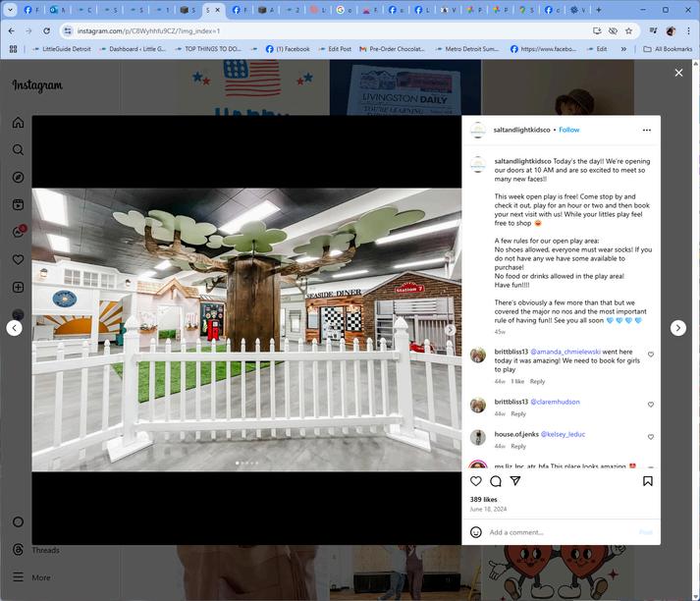Open Messages icon with notification badge
The image size is (700, 601).
(x=18, y=232)
